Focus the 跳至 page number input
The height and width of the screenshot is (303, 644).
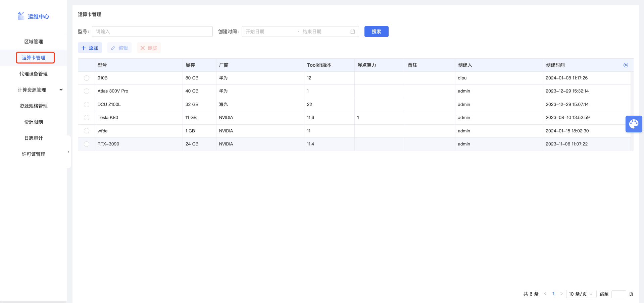tap(618, 294)
